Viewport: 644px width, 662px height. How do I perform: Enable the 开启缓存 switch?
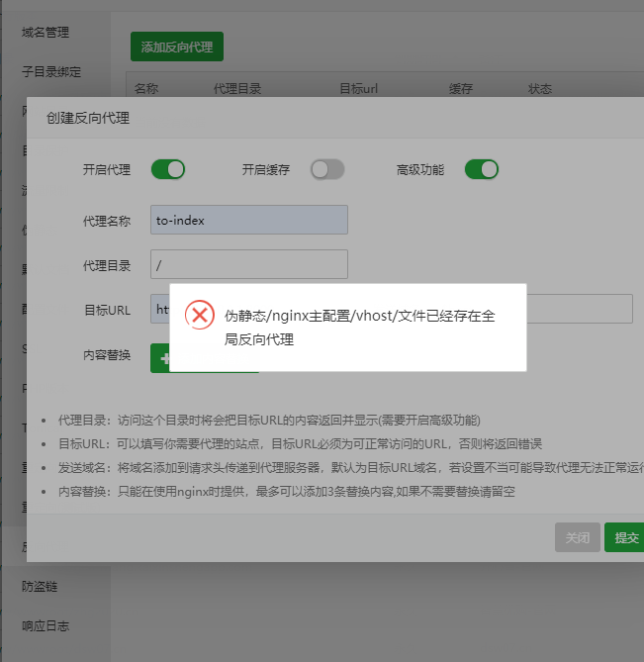coord(327,170)
